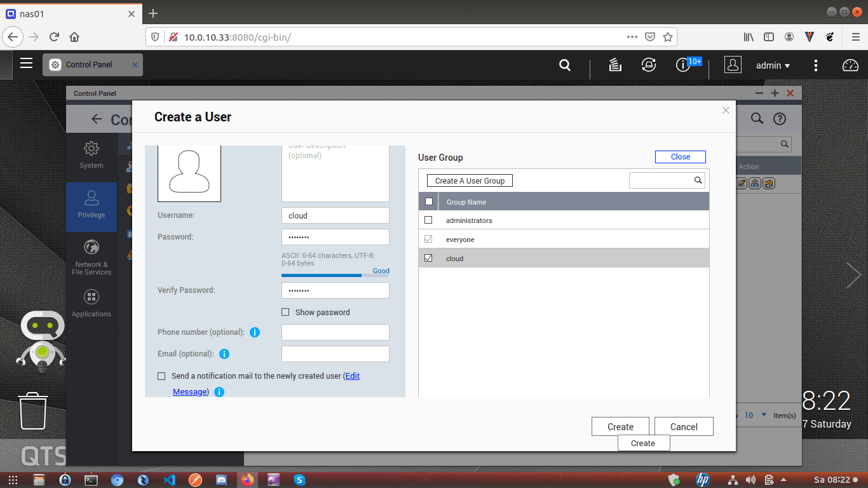Open the Background Tasks icon
This screenshot has width=868, height=488.
pos(614,65)
